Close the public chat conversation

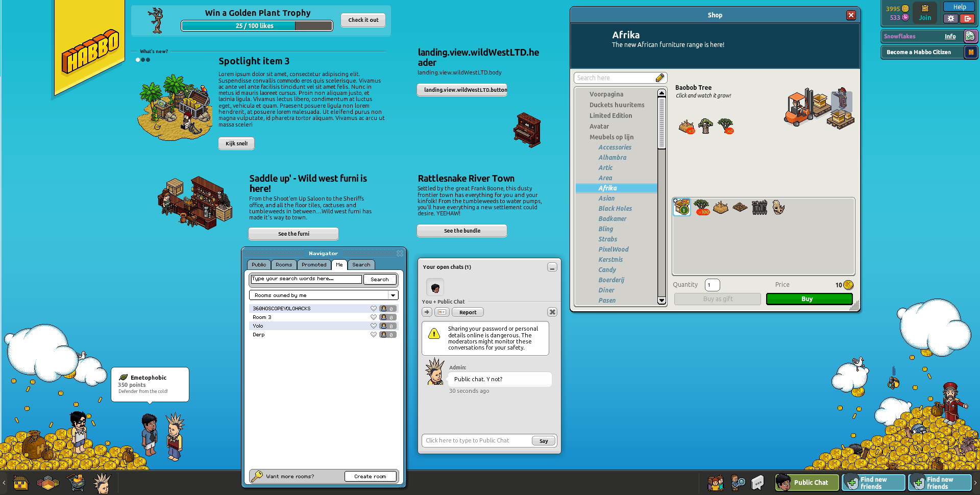(x=552, y=312)
